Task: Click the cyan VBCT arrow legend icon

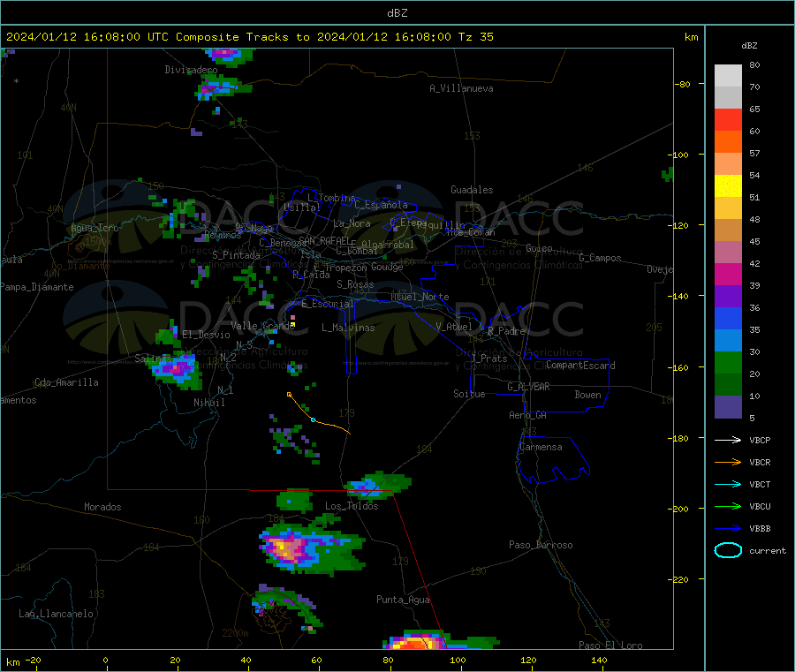Action: (x=728, y=484)
